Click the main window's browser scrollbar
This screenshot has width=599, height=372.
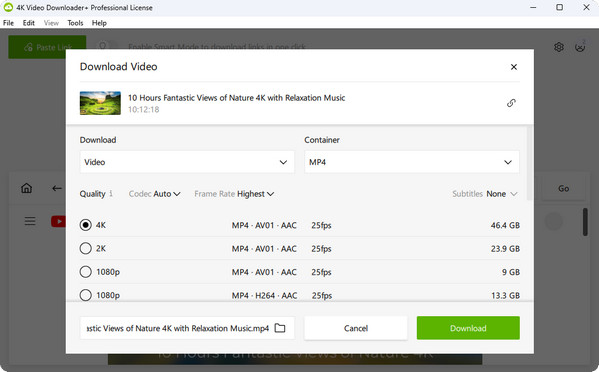pyautogui.click(x=585, y=222)
